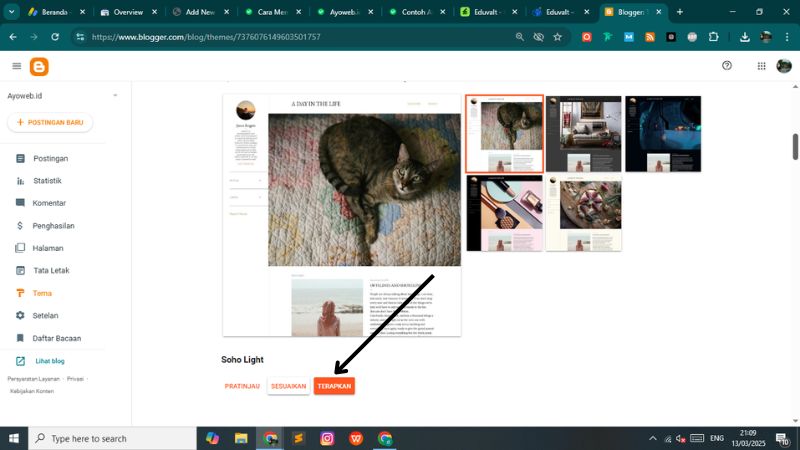This screenshot has height=450, width=800.
Task: Show hidden system tray icons chevron
Action: tap(653, 438)
